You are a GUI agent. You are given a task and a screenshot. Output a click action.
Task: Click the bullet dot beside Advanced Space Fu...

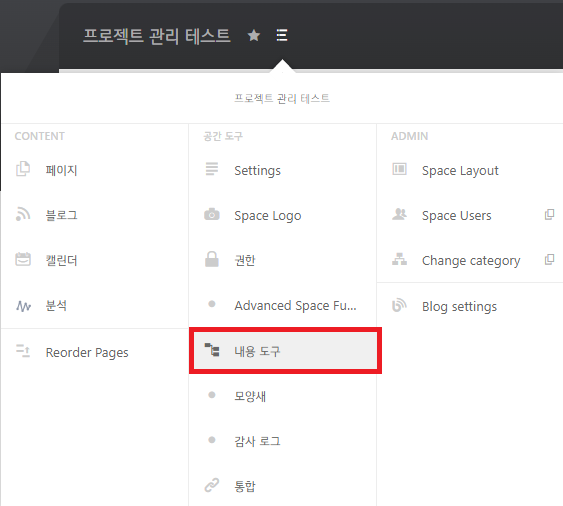click(212, 304)
